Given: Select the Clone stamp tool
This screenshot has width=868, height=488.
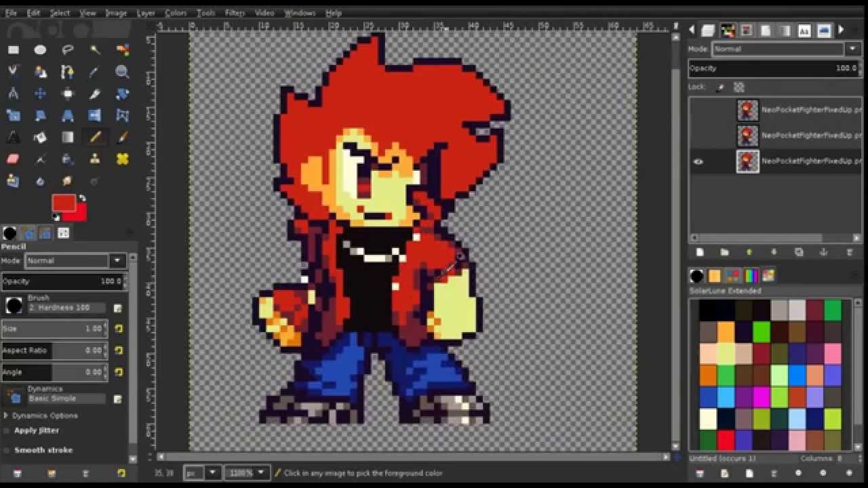Looking at the screenshot, I should pos(95,159).
